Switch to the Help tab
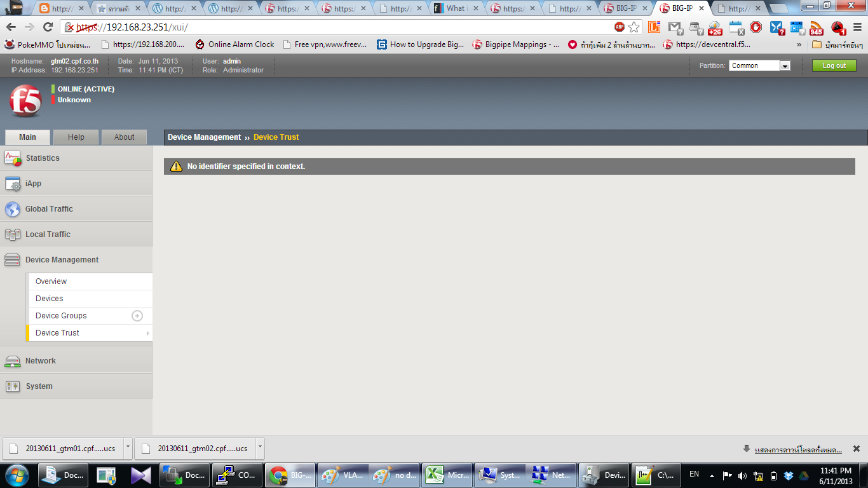The height and width of the screenshot is (488, 868). tap(76, 137)
